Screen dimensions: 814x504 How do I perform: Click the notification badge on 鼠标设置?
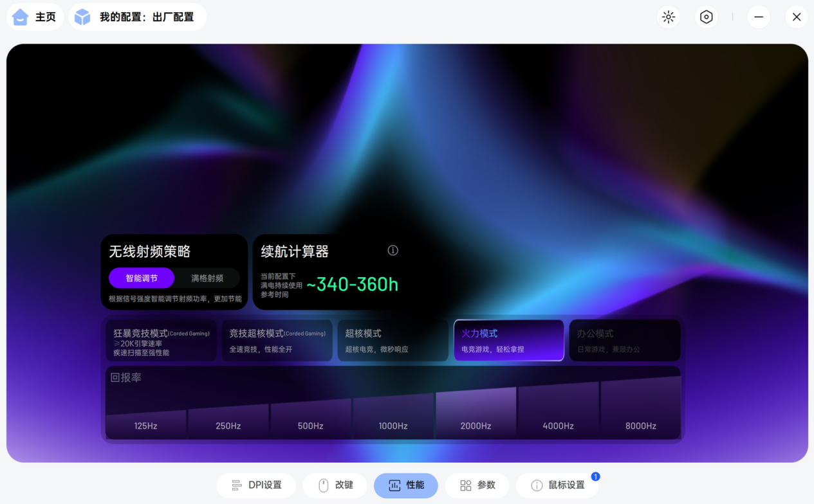[x=595, y=476]
